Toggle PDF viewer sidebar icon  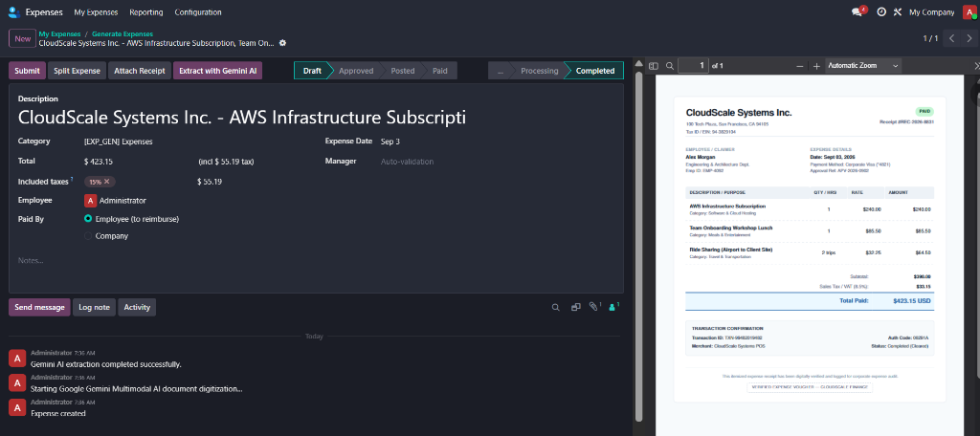tap(654, 66)
